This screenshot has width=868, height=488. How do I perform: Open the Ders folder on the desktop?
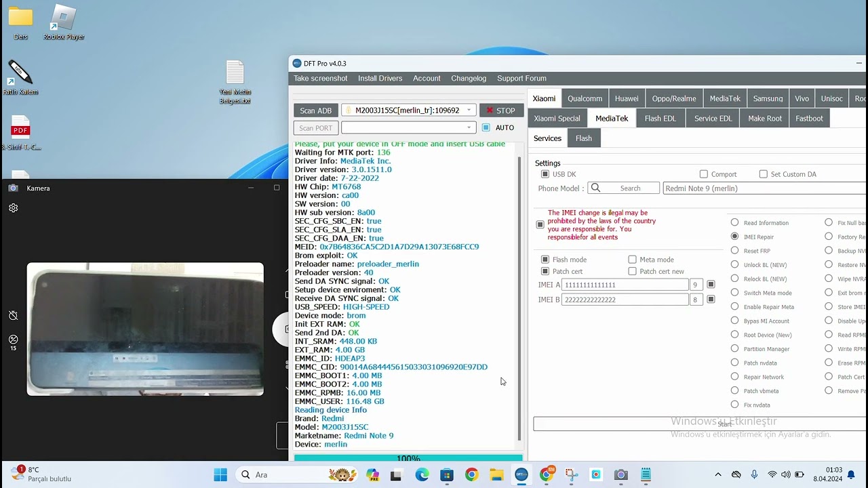20,17
